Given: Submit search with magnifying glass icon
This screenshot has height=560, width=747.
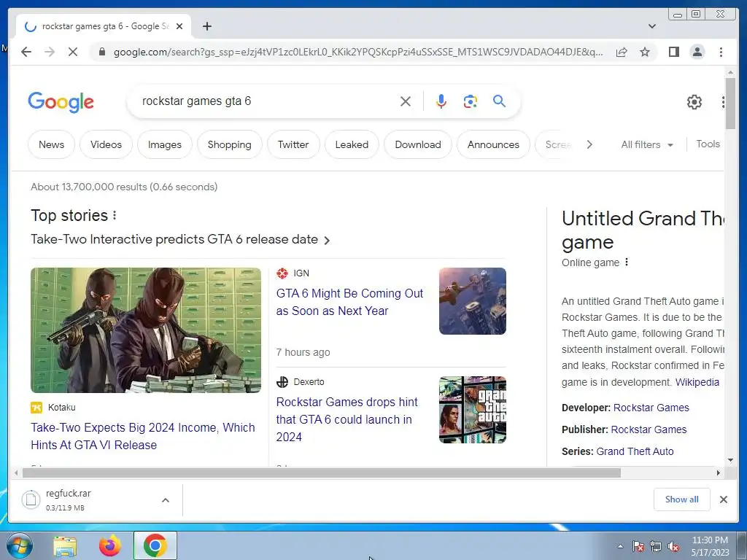Looking at the screenshot, I should click(x=499, y=101).
